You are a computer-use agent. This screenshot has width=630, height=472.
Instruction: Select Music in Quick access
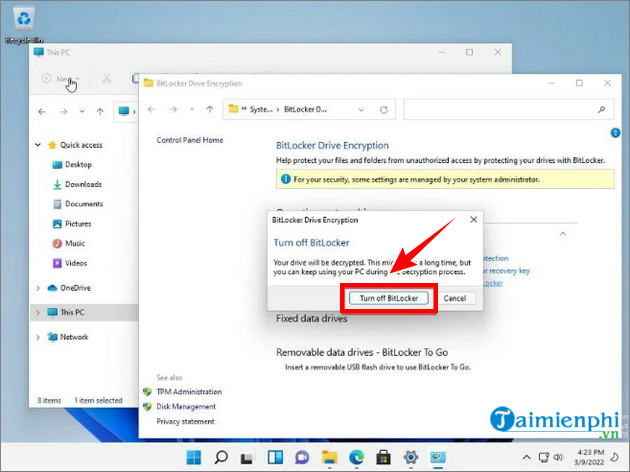pos(75,243)
